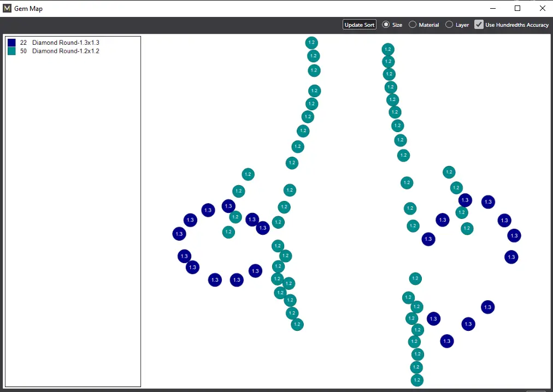This screenshot has height=392, width=553.
Task: Click topmost 1.2 gem of left strand
Action: (x=311, y=43)
